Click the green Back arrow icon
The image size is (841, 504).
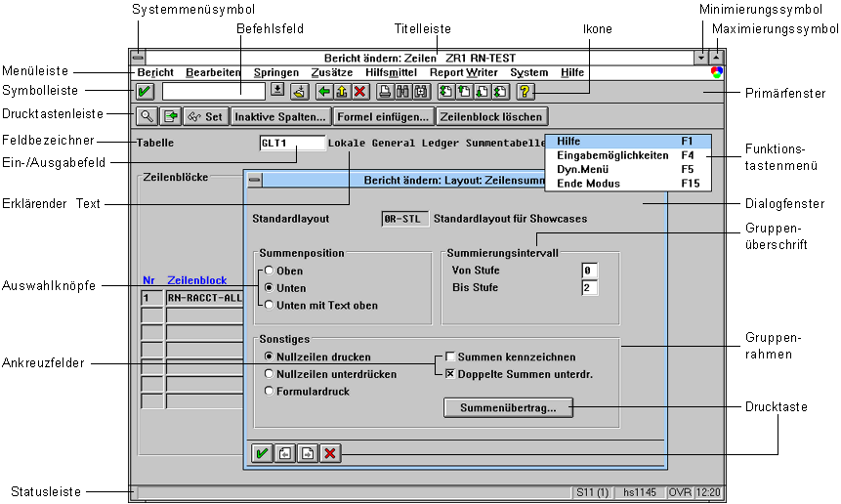point(324,92)
